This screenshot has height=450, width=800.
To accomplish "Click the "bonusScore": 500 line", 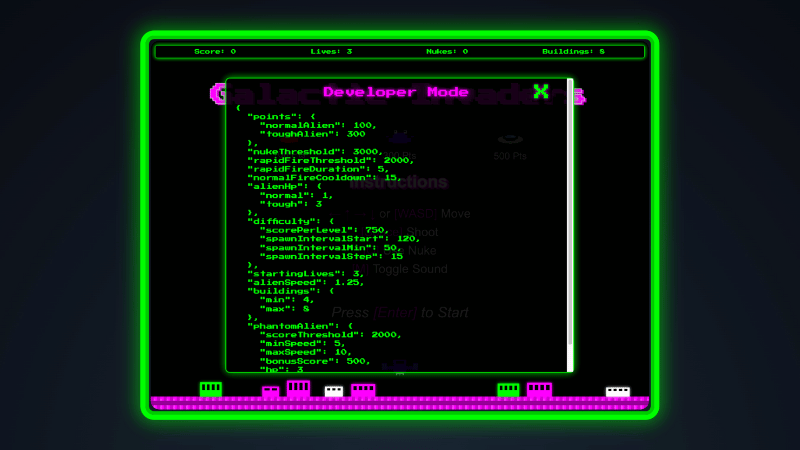I will click(315, 361).
